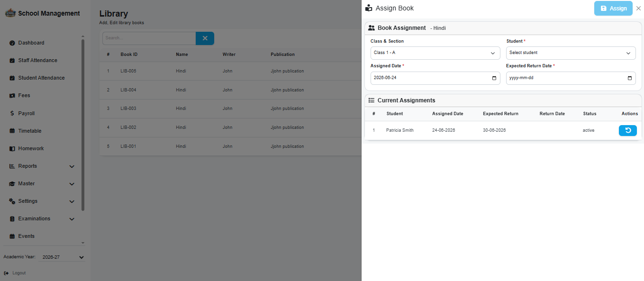
Task: Click the 30-06-2026 expected return cell
Action: (x=494, y=130)
